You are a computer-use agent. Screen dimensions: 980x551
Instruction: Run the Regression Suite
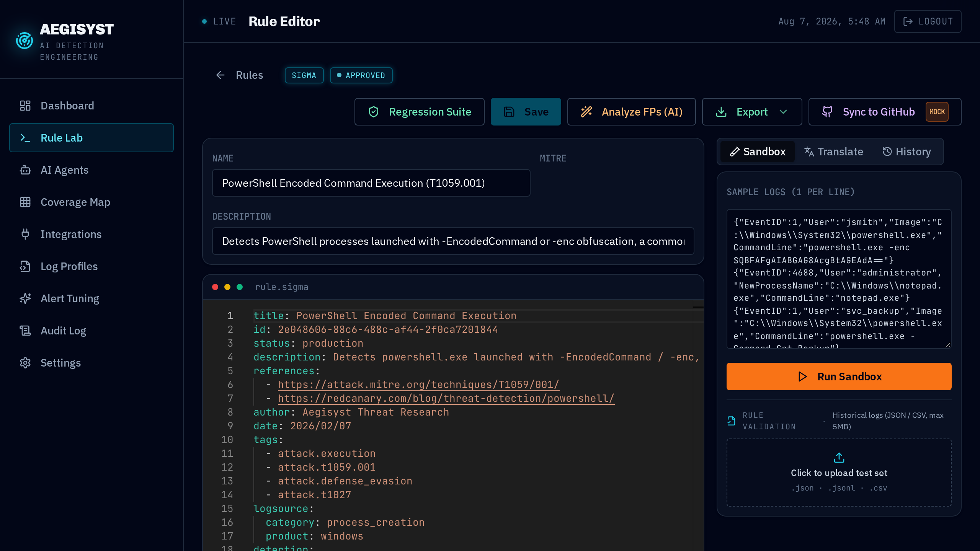pyautogui.click(x=420, y=112)
